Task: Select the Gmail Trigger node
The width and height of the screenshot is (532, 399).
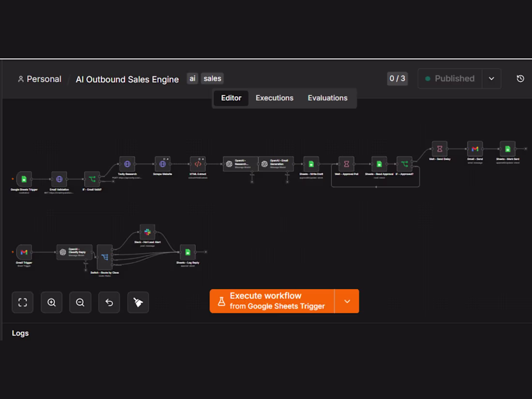Action: coord(24,252)
